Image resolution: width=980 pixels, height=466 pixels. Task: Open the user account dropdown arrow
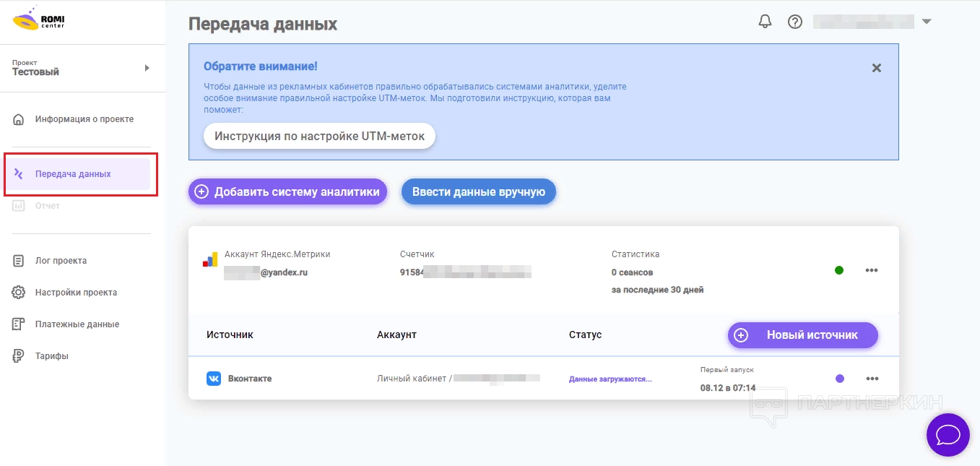pyautogui.click(x=927, y=22)
